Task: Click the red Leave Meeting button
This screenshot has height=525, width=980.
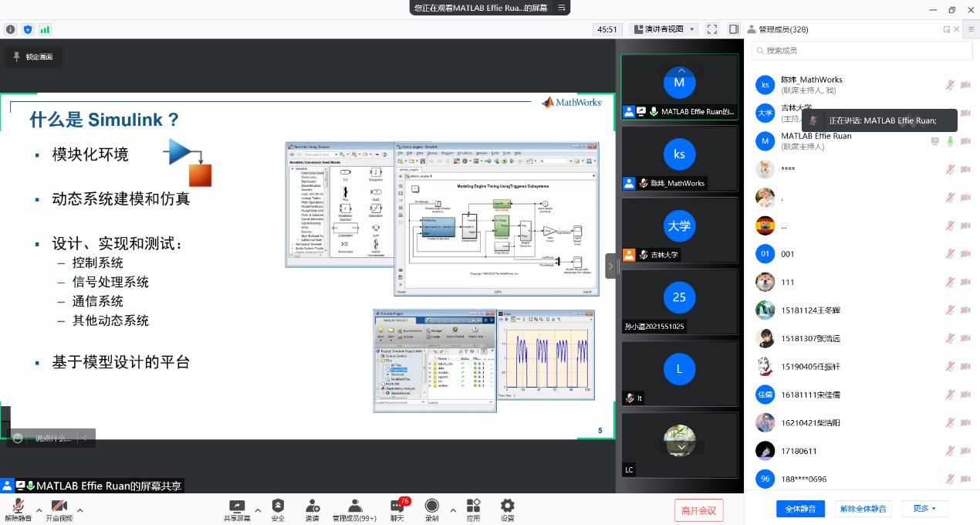Action: click(x=699, y=510)
